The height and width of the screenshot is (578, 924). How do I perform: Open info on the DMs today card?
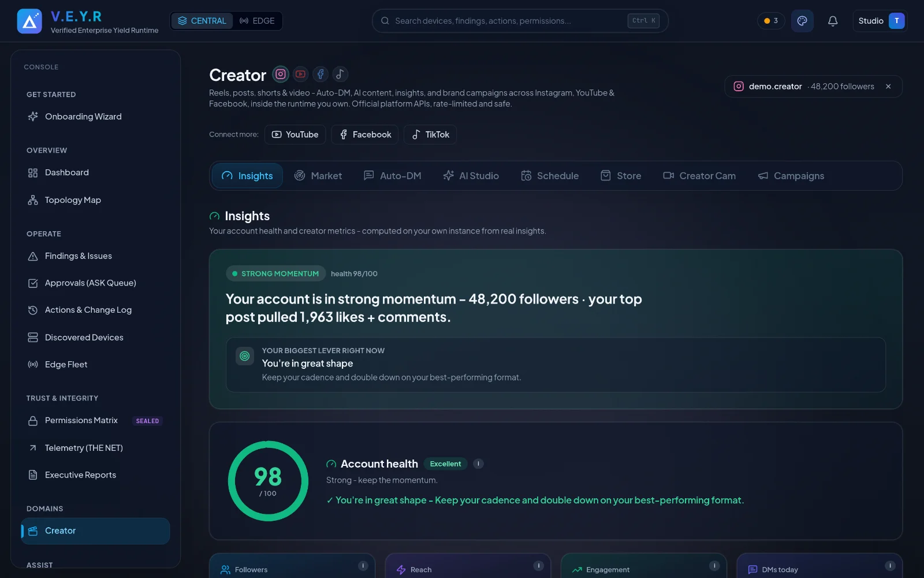[890, 566]
